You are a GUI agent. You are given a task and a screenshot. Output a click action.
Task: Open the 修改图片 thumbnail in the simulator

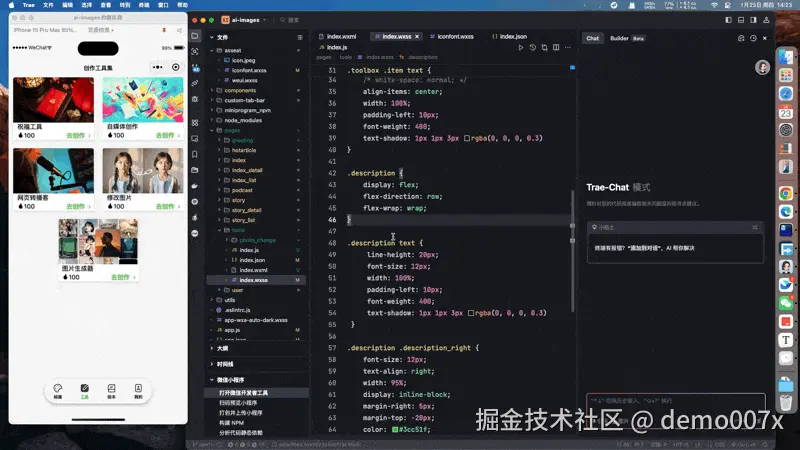coord(143,171)
